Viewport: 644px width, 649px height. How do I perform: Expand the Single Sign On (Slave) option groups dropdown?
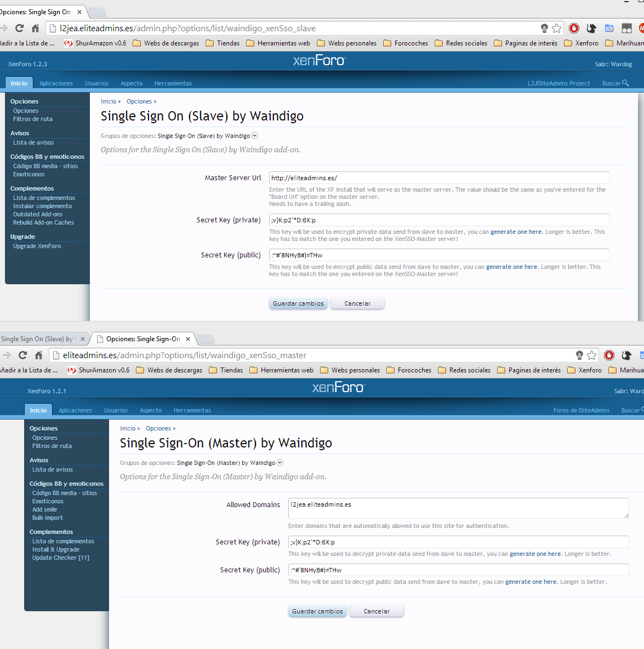coord(254,136)
